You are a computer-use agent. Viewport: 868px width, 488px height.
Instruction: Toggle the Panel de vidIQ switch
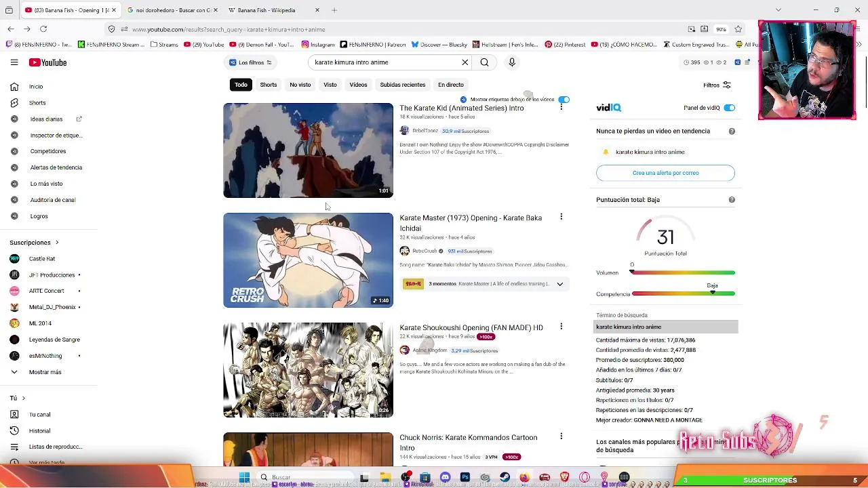[x=729, y=108]
